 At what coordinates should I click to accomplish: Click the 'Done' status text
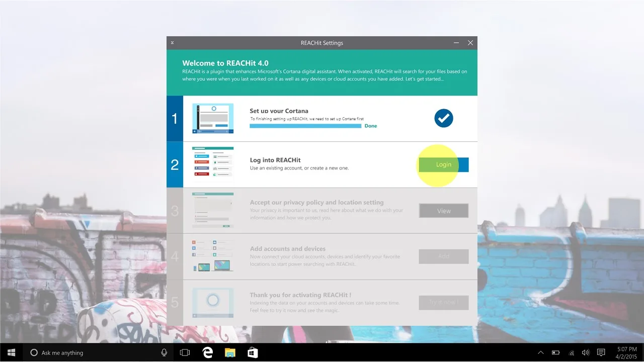[371, 126]
